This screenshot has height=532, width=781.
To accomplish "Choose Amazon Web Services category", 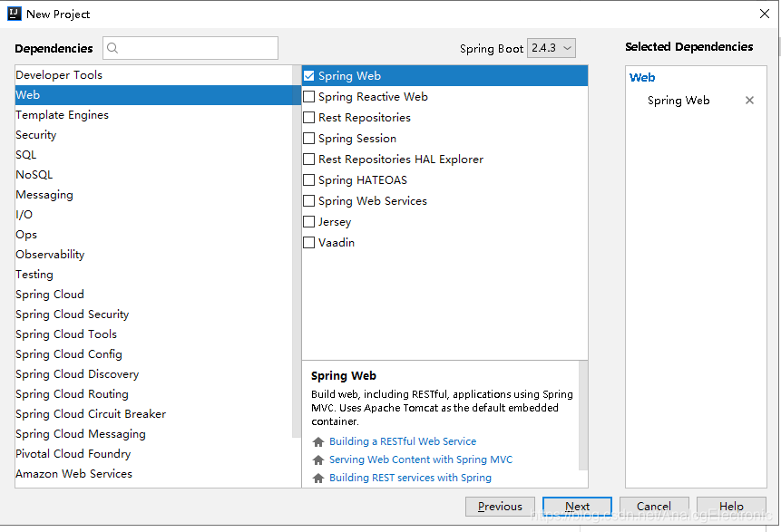I will [154, 473].
